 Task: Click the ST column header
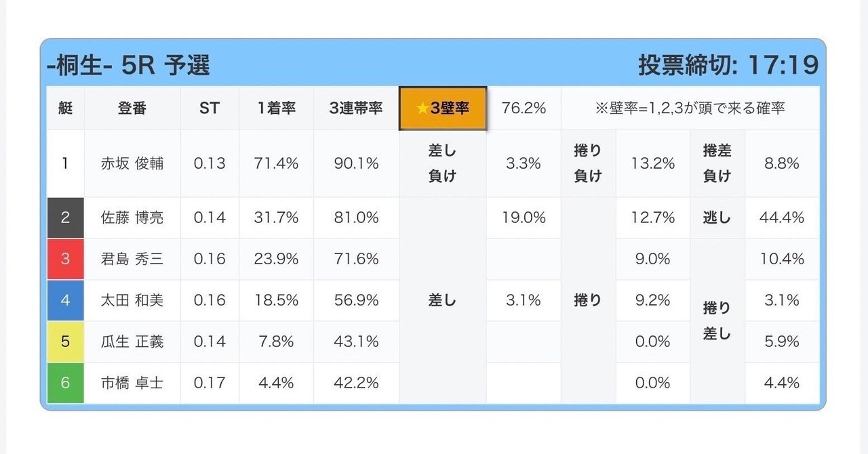click(x=209, y=108)
